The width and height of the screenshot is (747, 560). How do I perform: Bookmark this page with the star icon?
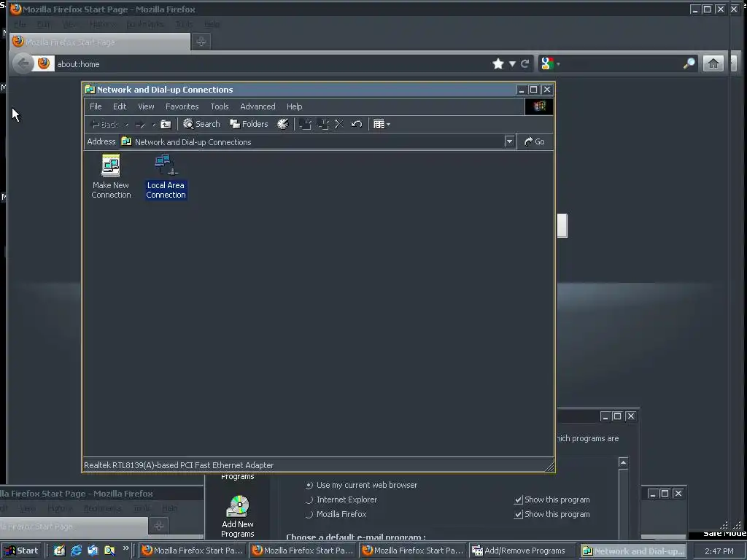[x=498, y=64]
